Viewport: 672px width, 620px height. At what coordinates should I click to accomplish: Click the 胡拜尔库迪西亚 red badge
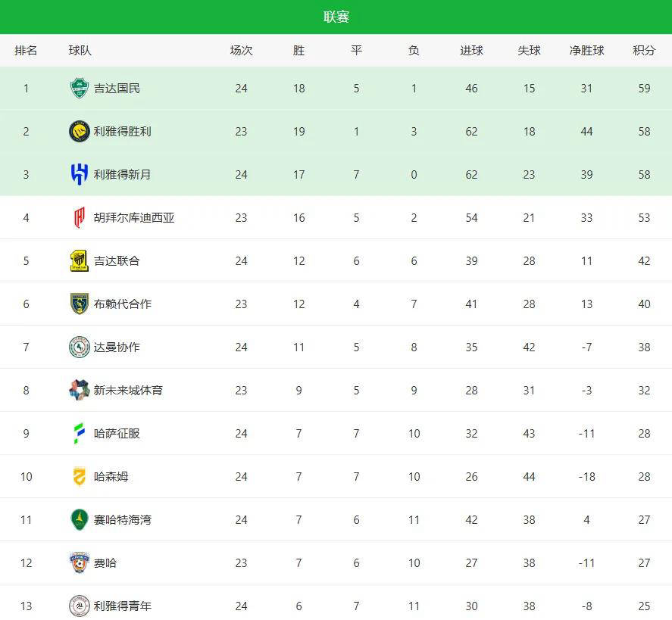[x=79, y=218]
